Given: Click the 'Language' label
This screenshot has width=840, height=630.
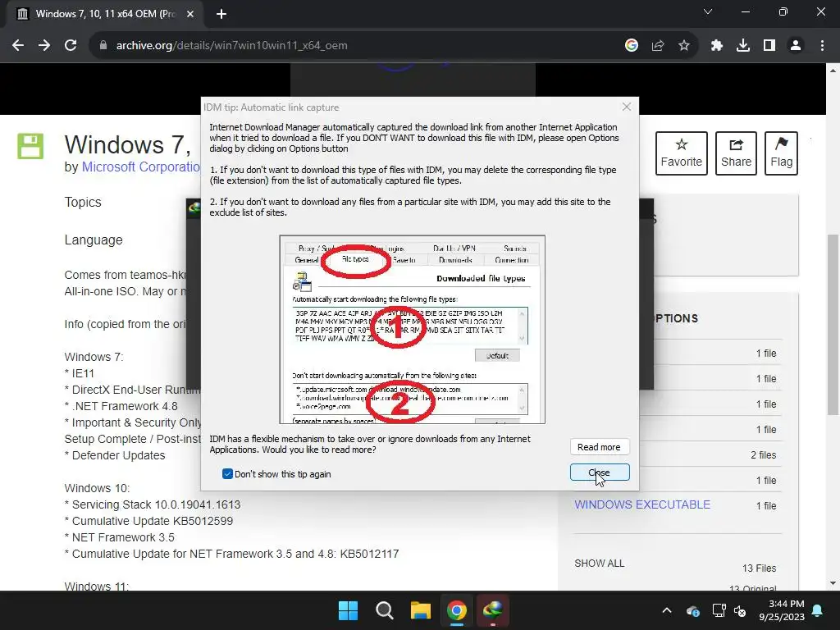Looking at the screenshot, I should [x=94, y=240].
